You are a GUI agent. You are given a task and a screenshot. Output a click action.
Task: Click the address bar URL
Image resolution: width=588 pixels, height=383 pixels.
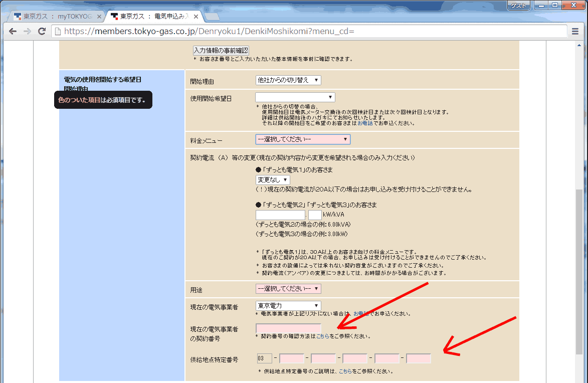[x=209, y=31]
